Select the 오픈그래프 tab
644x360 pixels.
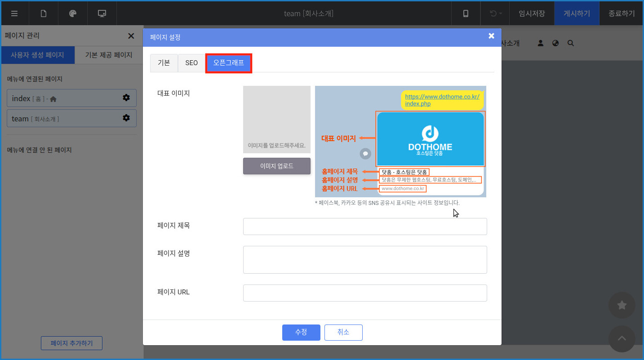(229, 63)
